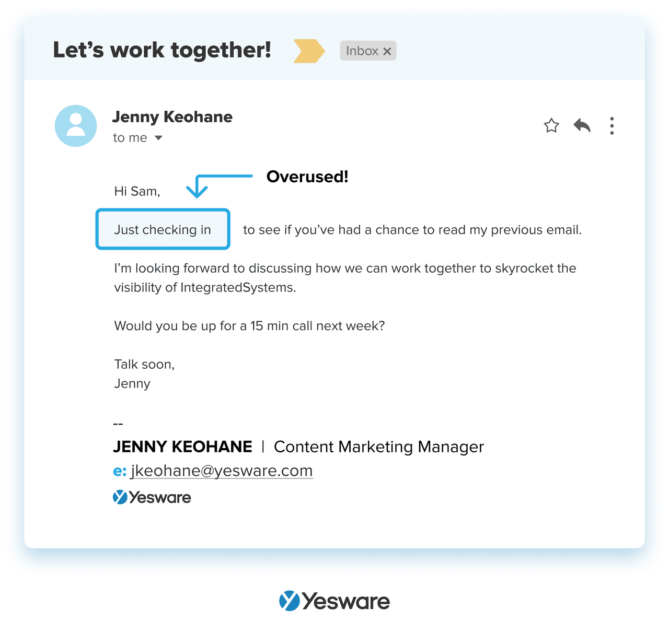Click the reply arrow icon
This screenshot has height=644, width=669.
[582, 126]
